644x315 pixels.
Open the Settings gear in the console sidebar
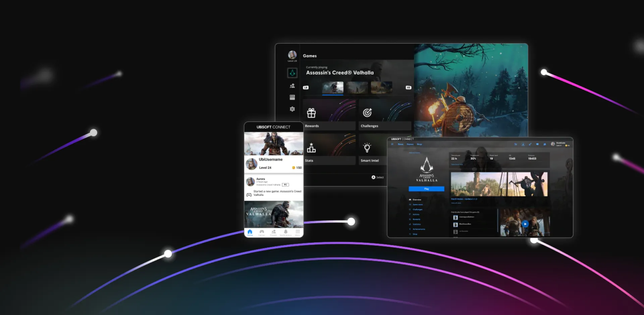[292, 109]
